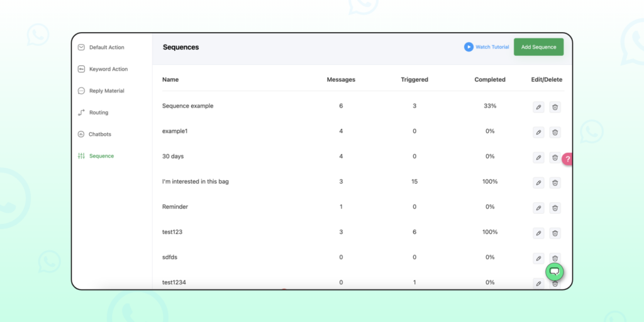Delete the Reminder sequence

pos(555,208)
